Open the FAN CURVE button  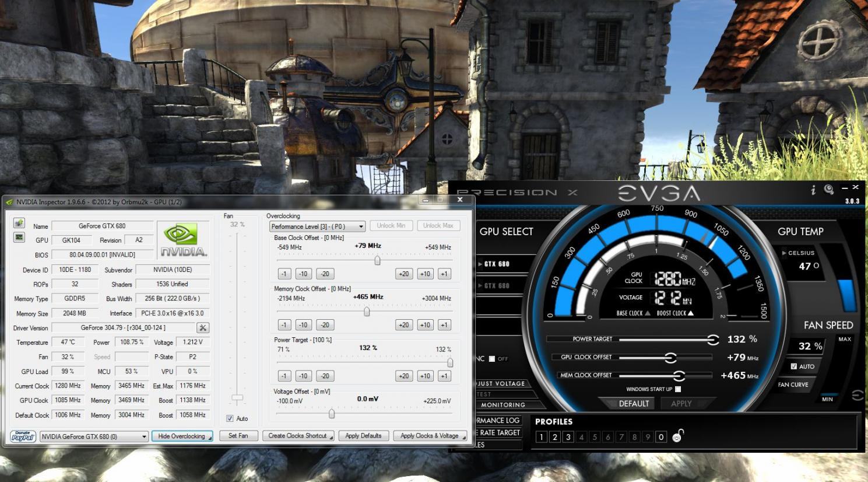click(x=793, y=385)
